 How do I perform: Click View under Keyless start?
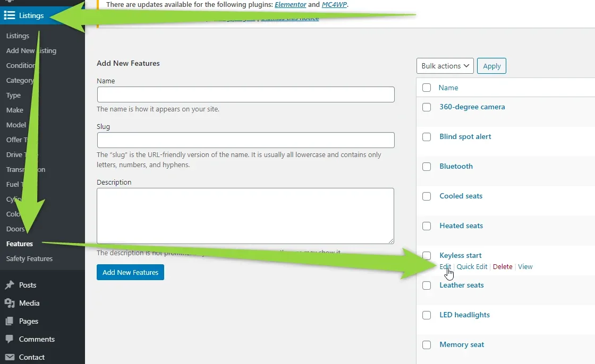[525, 266]
